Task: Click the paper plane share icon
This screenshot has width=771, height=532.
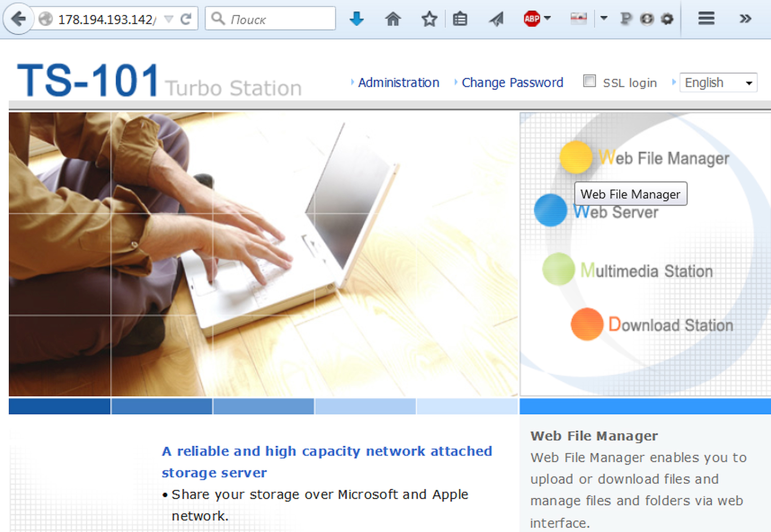Action: [x=497, y=19]
